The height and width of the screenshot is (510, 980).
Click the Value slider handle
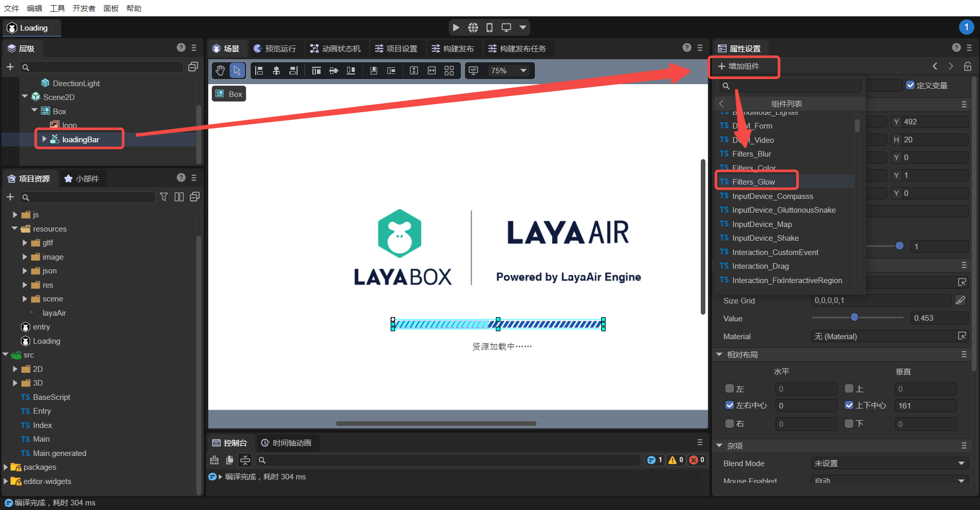click(x=854, y=317)
